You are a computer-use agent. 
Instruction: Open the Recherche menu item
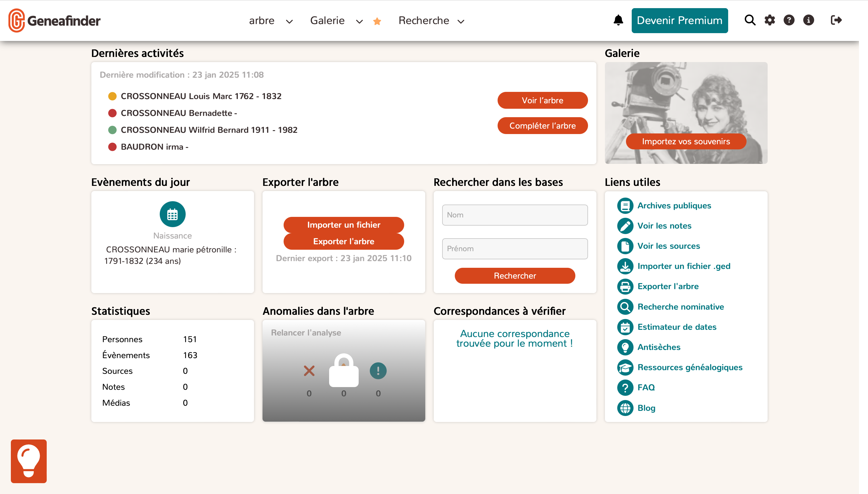423,20
